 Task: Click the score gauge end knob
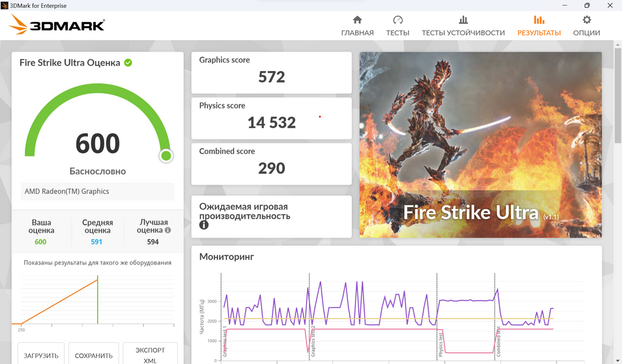click(x=166, y=156)
